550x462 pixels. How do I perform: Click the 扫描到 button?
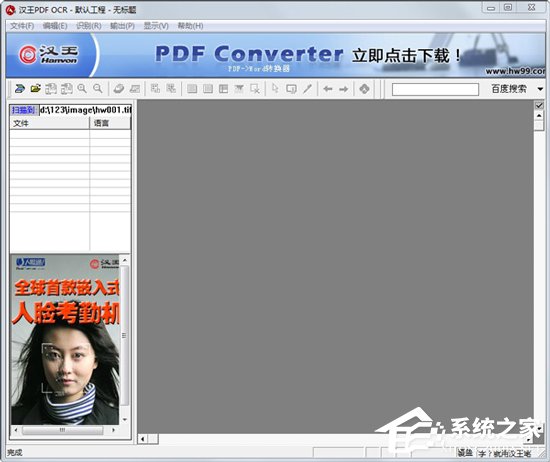(x=23, y=110)
